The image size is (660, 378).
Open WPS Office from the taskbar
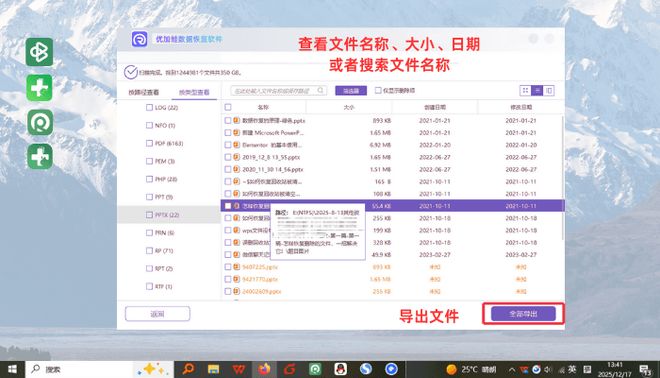(x=239, y=369)
